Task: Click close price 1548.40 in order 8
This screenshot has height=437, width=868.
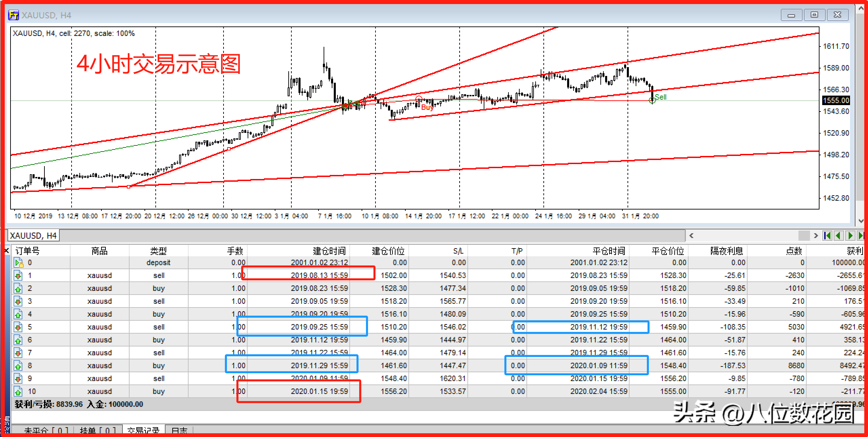Action: click(673, 366)
